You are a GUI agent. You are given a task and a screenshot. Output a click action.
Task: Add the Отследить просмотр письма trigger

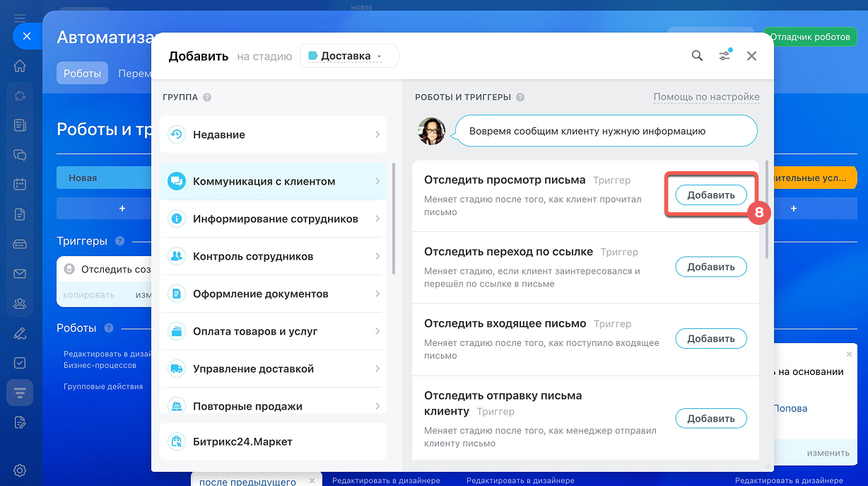(710, 195)
